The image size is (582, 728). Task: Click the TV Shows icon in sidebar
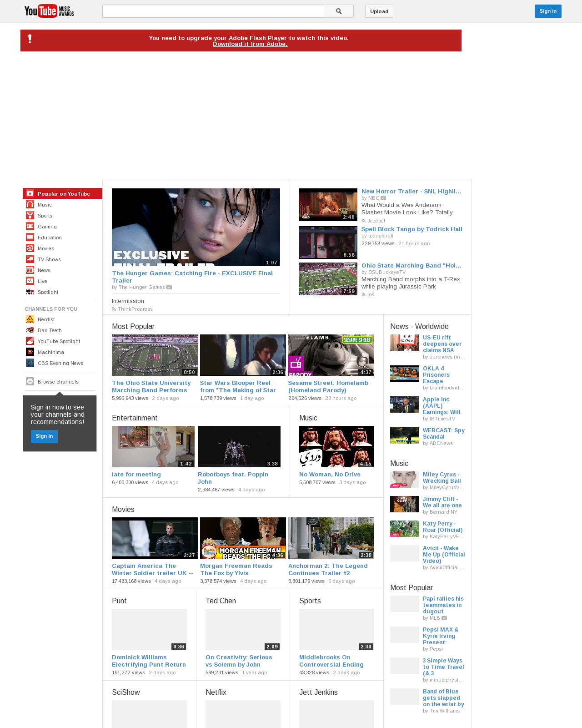point(30,259)
